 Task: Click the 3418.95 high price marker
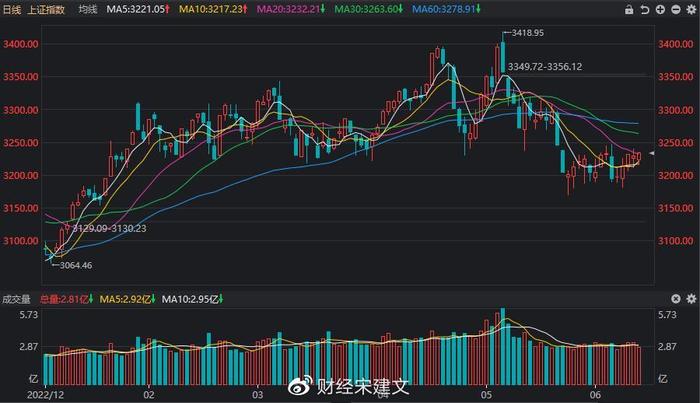click(x=526, y=33)
